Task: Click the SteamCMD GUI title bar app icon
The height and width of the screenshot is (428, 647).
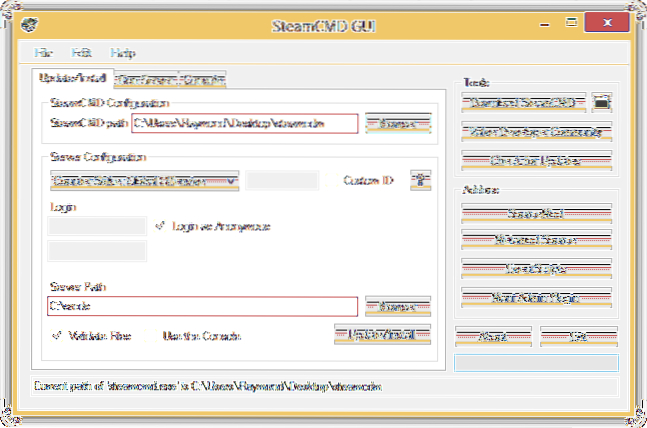Action: click(29, 25)
